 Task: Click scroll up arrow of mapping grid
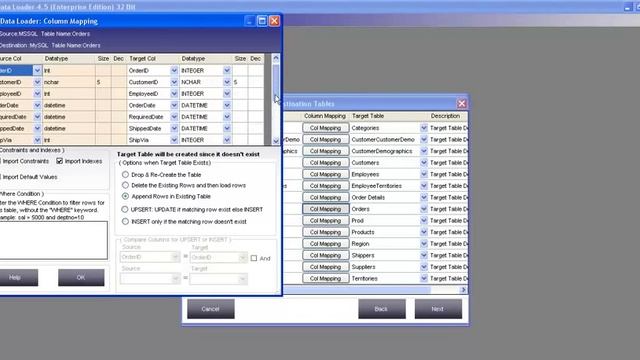(276, 58)
